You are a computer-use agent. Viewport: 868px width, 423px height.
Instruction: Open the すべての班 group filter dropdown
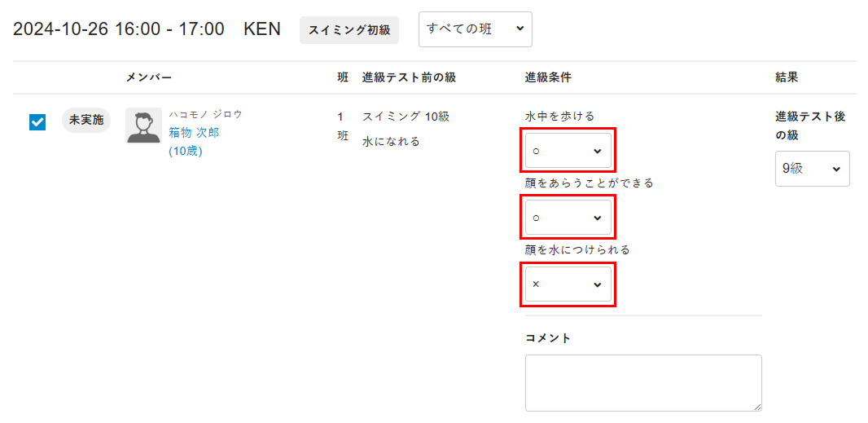click(476, 29)
